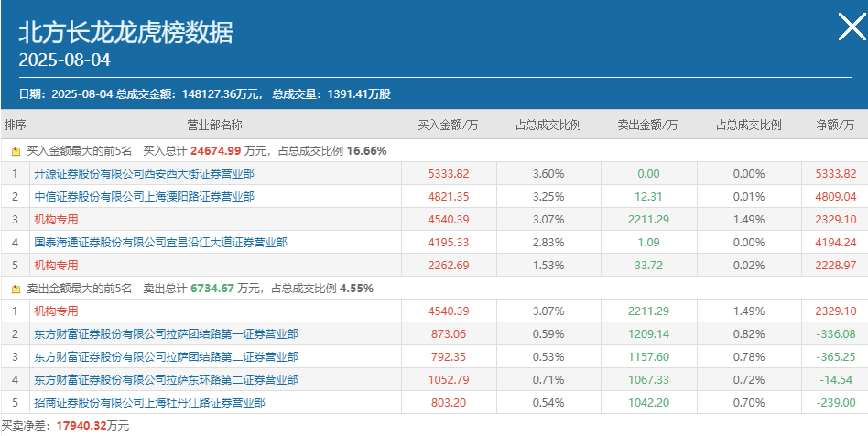Select sell amount 1157.60
Image resolution: width=868 pixels, height=436 pixels.
pyautogui.click(x=648, y=357)
